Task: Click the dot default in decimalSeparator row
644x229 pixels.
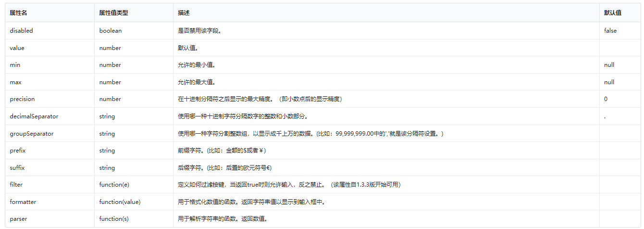Action: click(605, 117)
